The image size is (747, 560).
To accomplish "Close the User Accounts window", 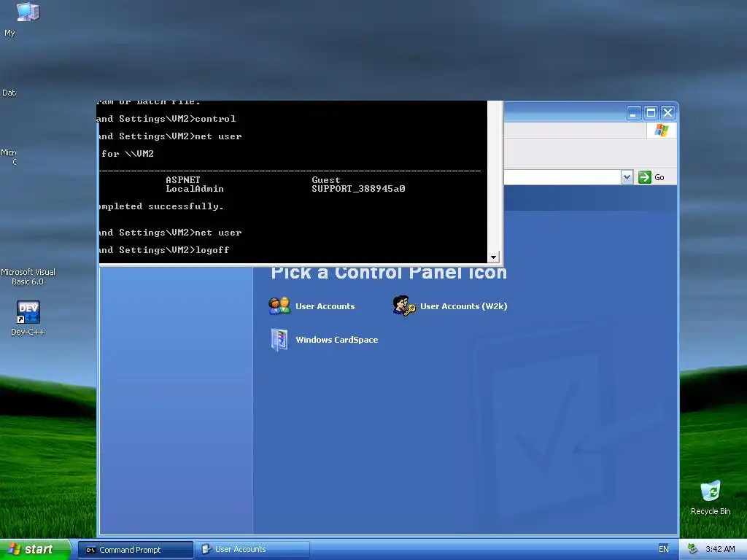I will coord(668,113).
